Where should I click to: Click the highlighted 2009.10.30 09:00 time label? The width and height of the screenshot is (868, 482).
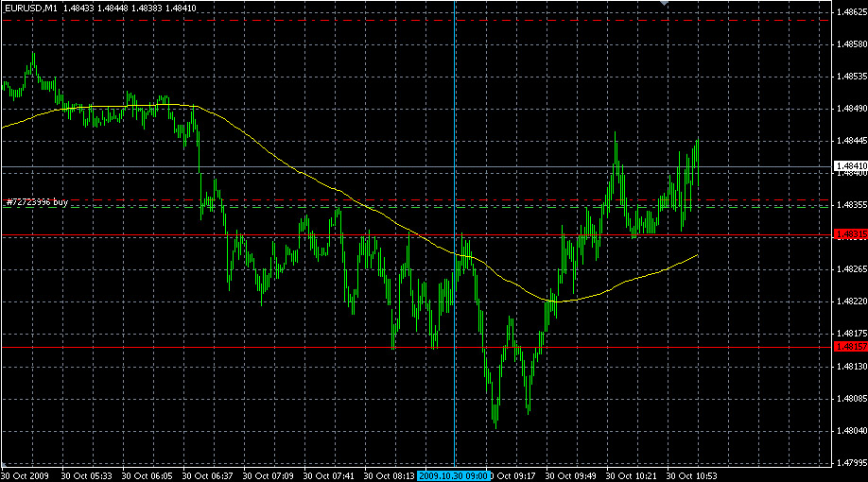pos(454,475)
